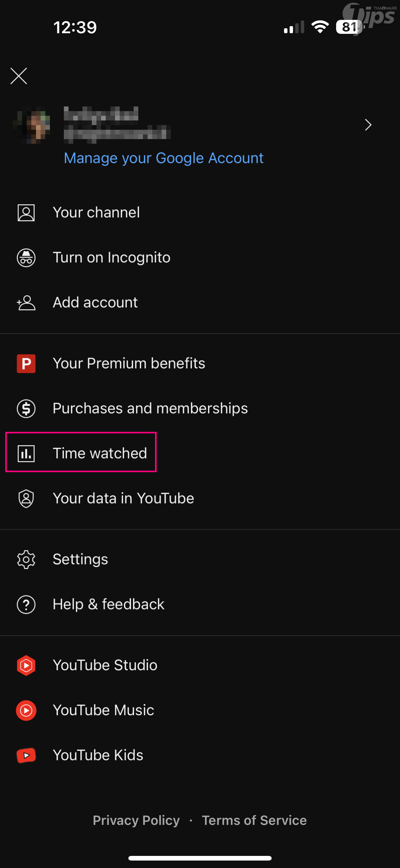Tap the Add account person-plus icon

click(x=26, y=303)
